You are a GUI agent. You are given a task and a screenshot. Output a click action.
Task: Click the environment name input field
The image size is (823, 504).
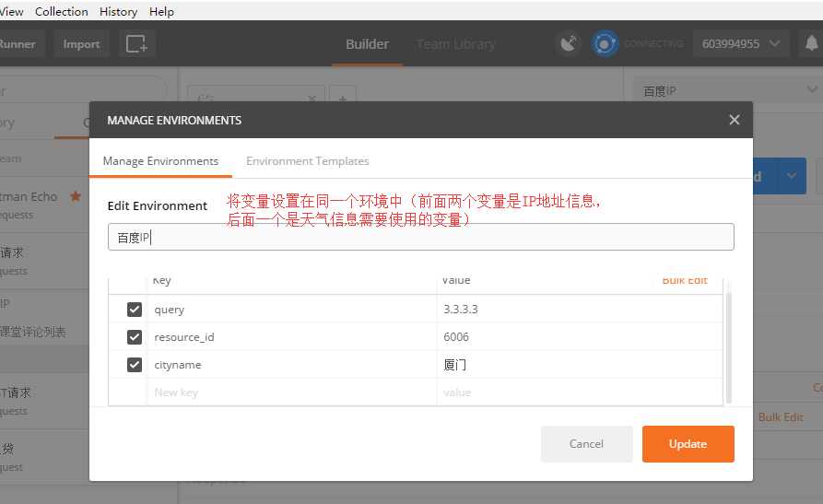[421, 238]
